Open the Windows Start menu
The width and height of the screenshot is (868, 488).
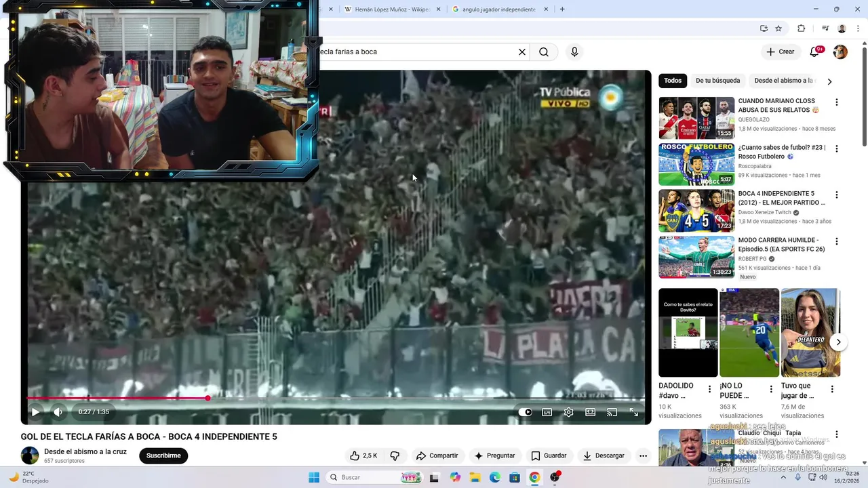tap(314, 477)
